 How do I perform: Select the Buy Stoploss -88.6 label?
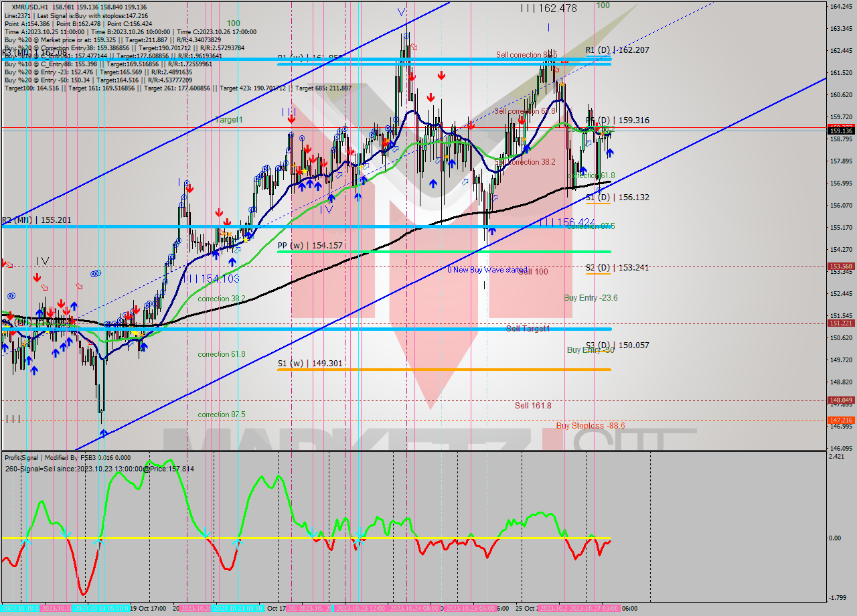point(590,426)
